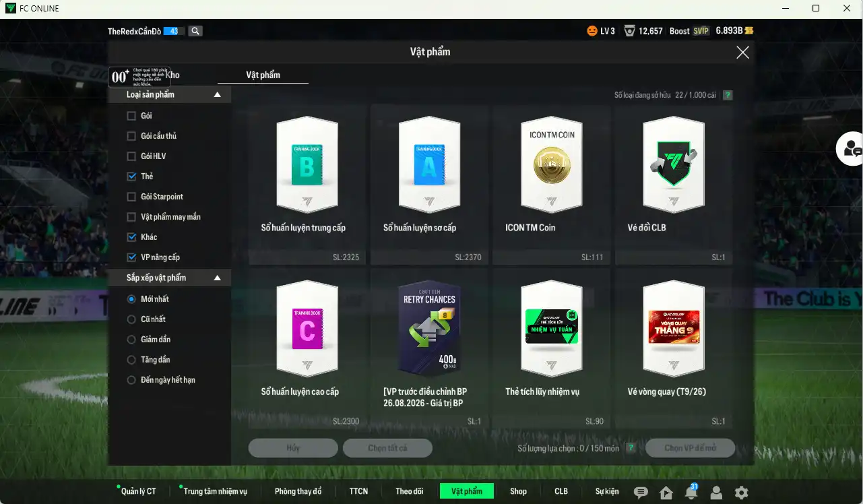
Task: Enable the Gói cầu thủ checkbox
Action: (131, 136)
